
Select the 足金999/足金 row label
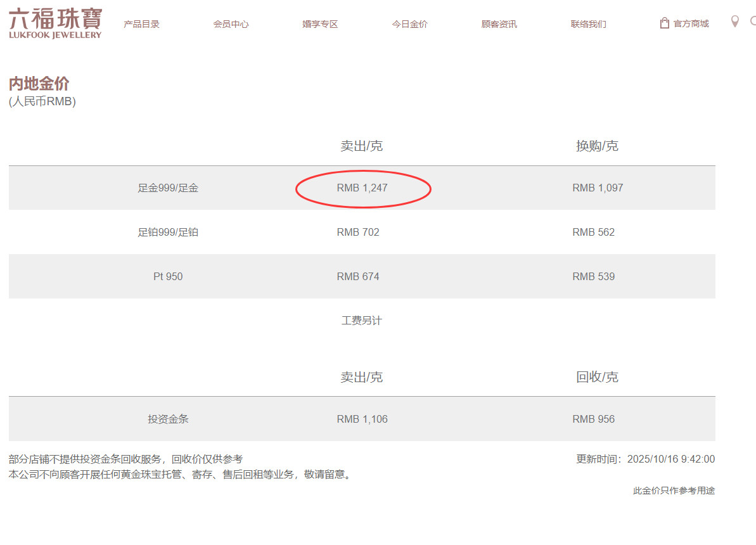pos(168,188)
